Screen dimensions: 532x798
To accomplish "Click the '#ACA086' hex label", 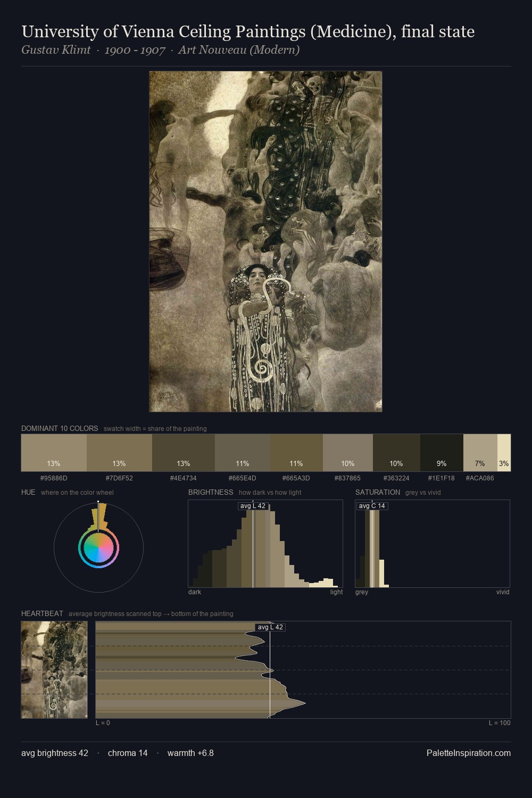I will (x=480, y=478).
